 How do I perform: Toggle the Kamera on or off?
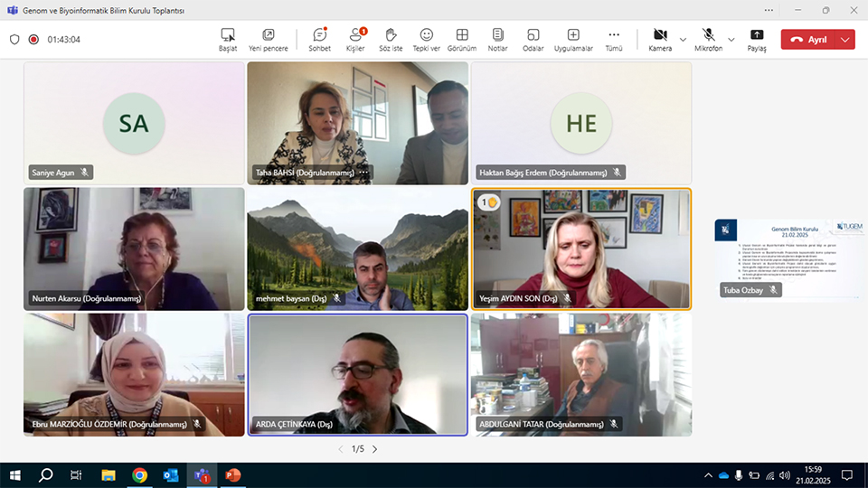tap(660, 39)
